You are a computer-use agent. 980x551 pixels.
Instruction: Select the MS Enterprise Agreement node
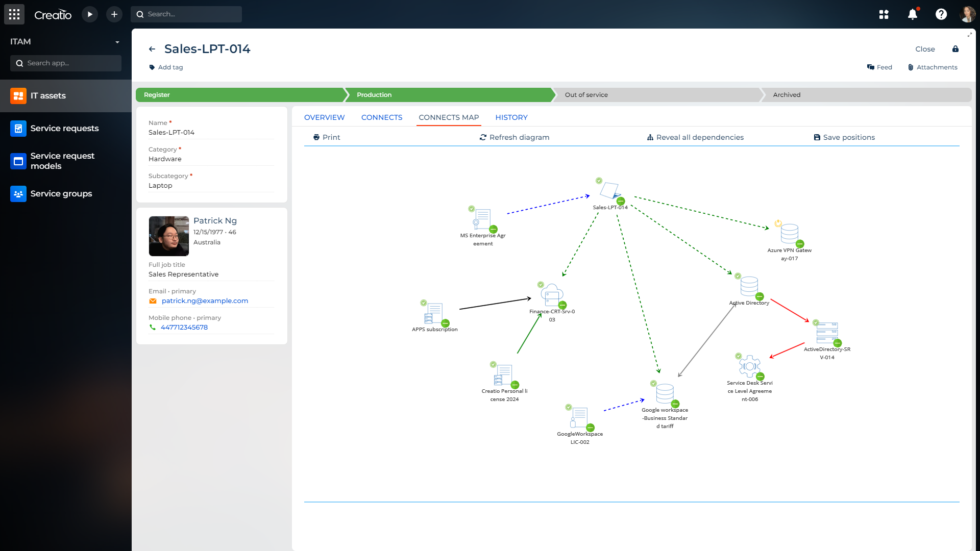[x=482, y=219]
